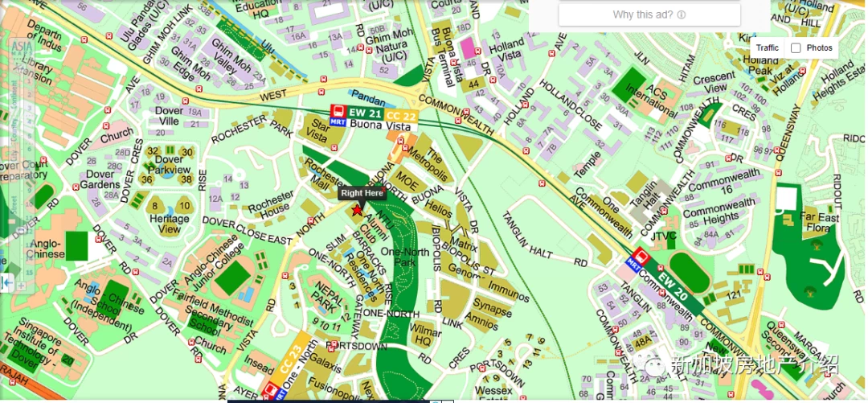The height and width of the screenshot is (403, 868).
Task: Click the Heritage View label
Action: [x=170, y=224]
